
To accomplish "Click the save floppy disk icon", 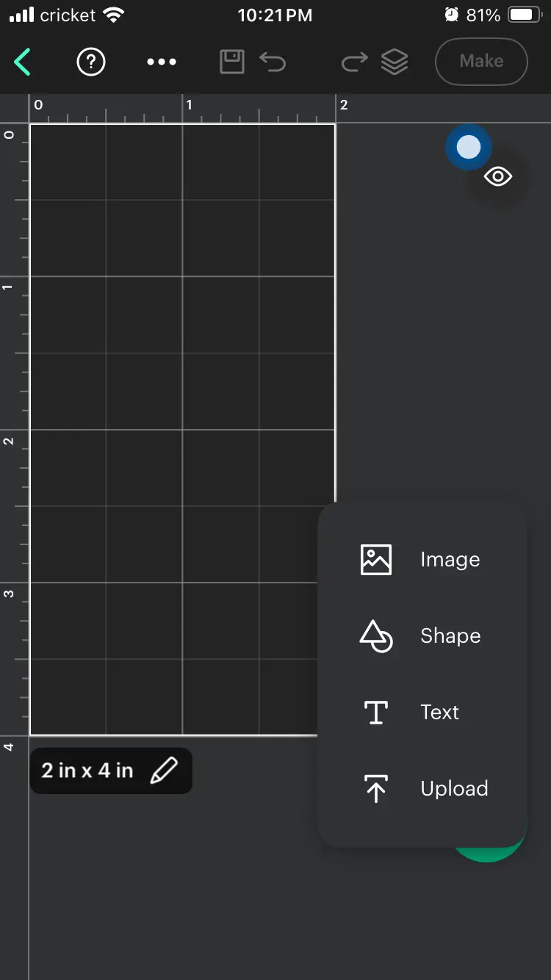I will pyautogui.click(x=232, y=62).
